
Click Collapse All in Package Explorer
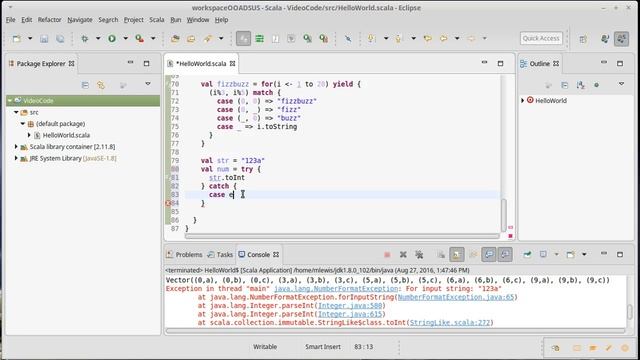pos(85,85)
